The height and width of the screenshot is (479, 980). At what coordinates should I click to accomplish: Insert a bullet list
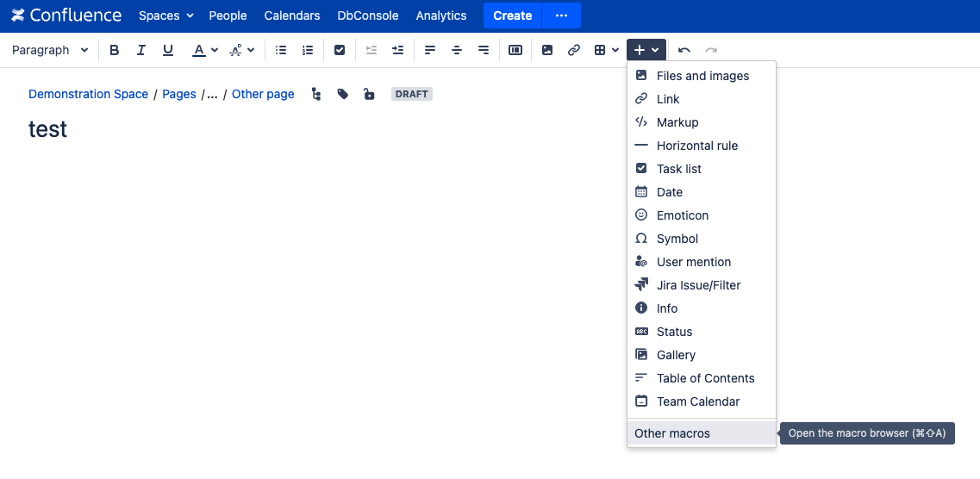[280, 50]
